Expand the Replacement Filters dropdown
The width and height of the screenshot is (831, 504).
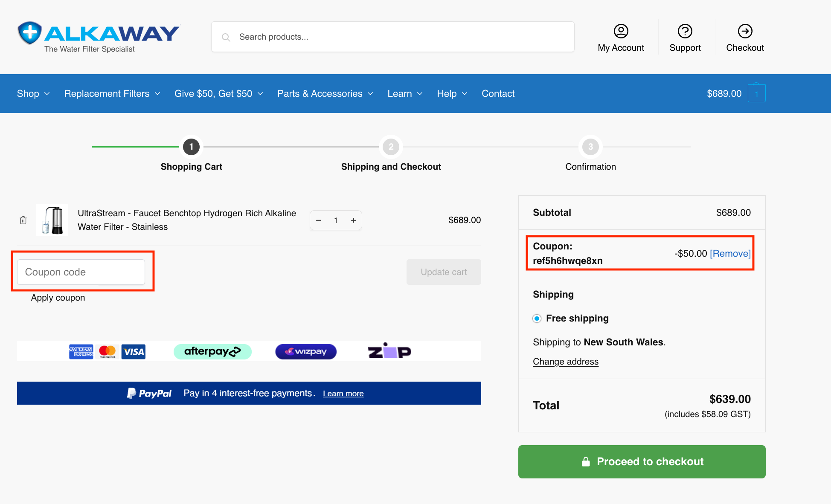113,93
